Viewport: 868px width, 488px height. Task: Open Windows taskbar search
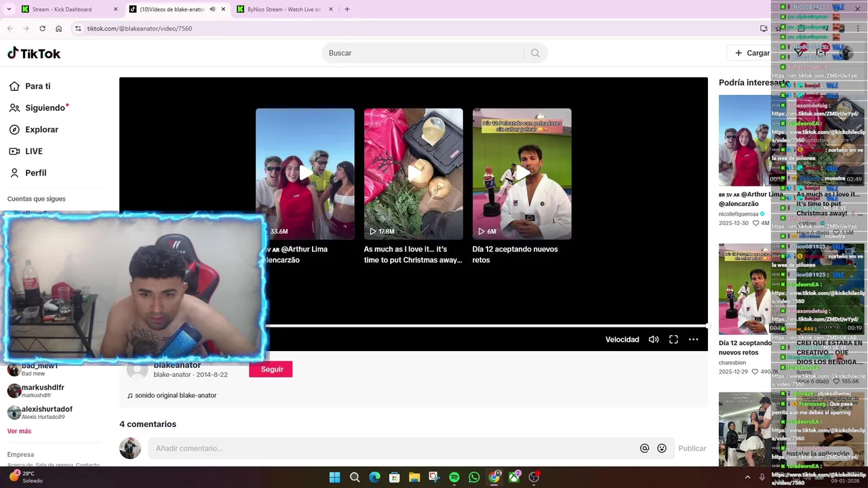pos(355,477)
